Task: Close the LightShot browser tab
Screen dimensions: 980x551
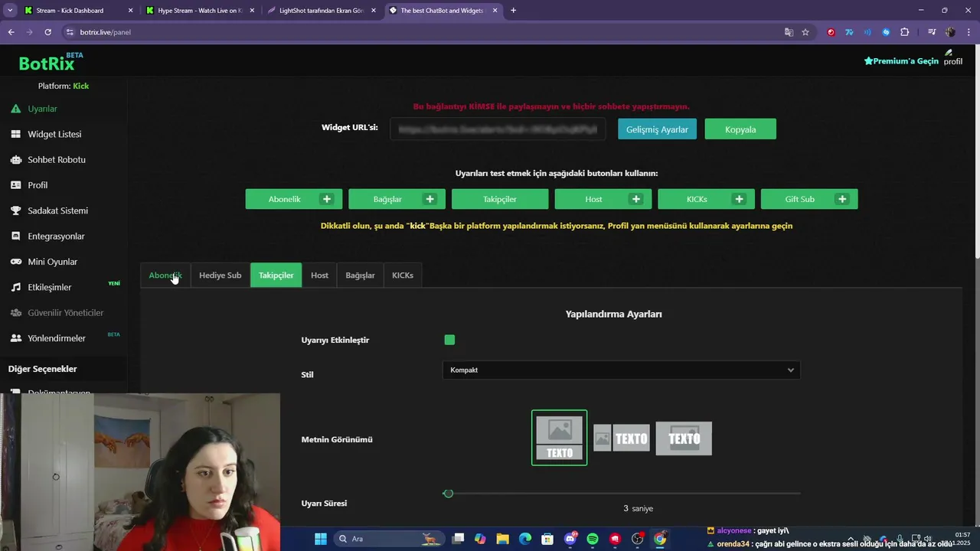Action: click(x=374, y=11)
